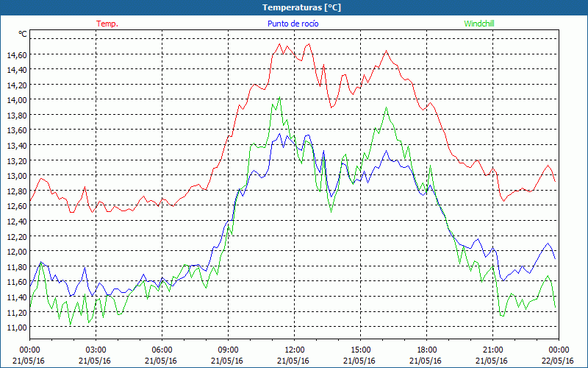Click the 11,00 y-axis value
This screenshot has width=588, height=368.
click(17, 328)
